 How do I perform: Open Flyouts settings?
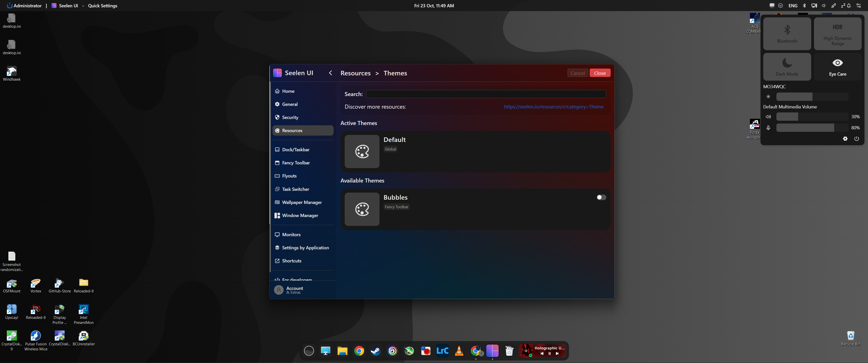point(303,176)
